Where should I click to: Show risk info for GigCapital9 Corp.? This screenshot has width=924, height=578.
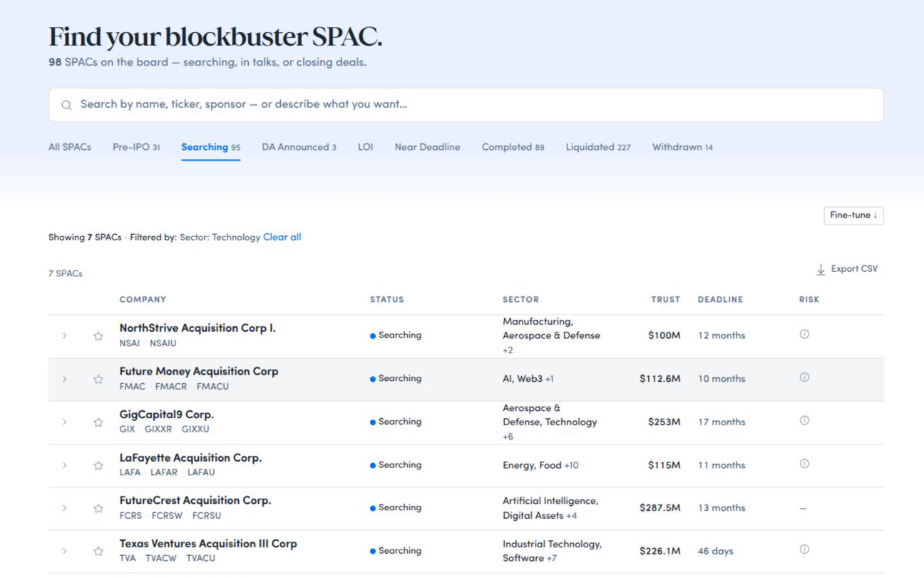click(x=804, y=421)
